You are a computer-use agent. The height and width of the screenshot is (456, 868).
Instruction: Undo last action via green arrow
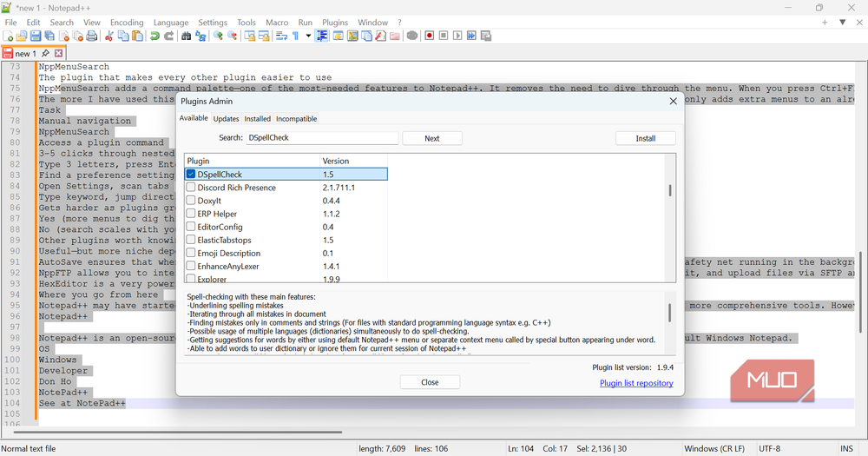[x=155, y=36]
